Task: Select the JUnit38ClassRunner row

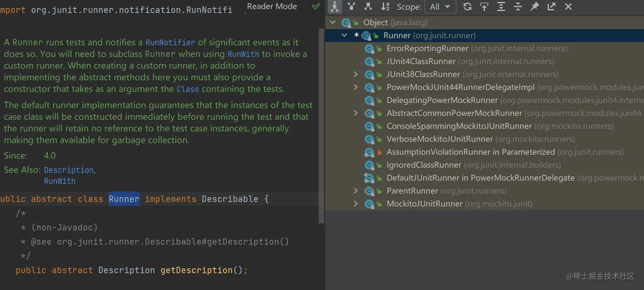Action: (x=484, y=74)
